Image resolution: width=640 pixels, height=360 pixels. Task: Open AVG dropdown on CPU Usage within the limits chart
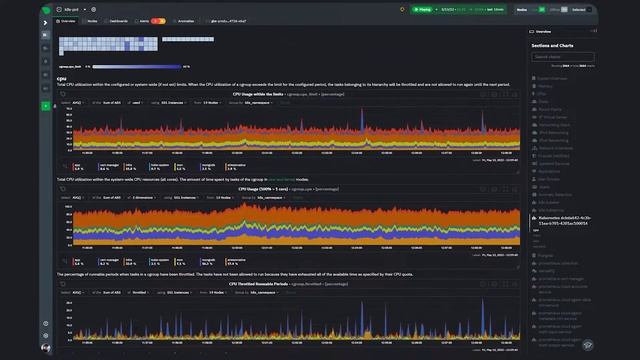click(x=78, y=103)
